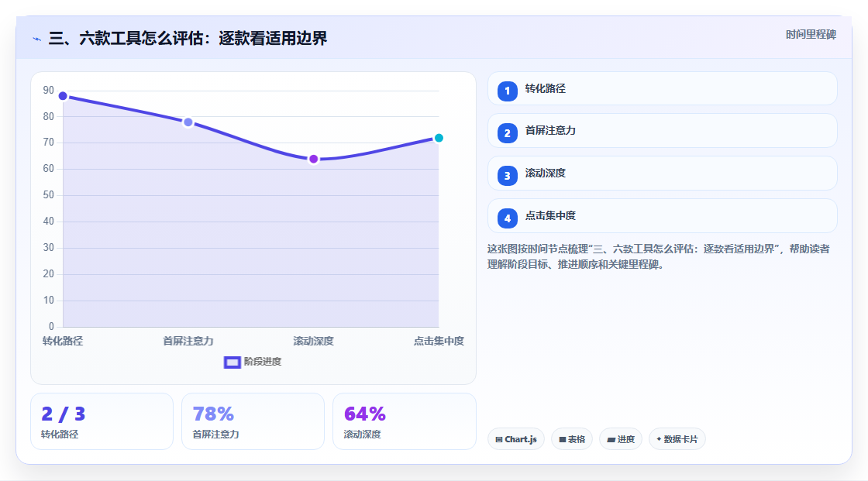Click the lightning icon beside the section title
The width and height of the screenshot is (868, 481).
[x=37, y=39]
